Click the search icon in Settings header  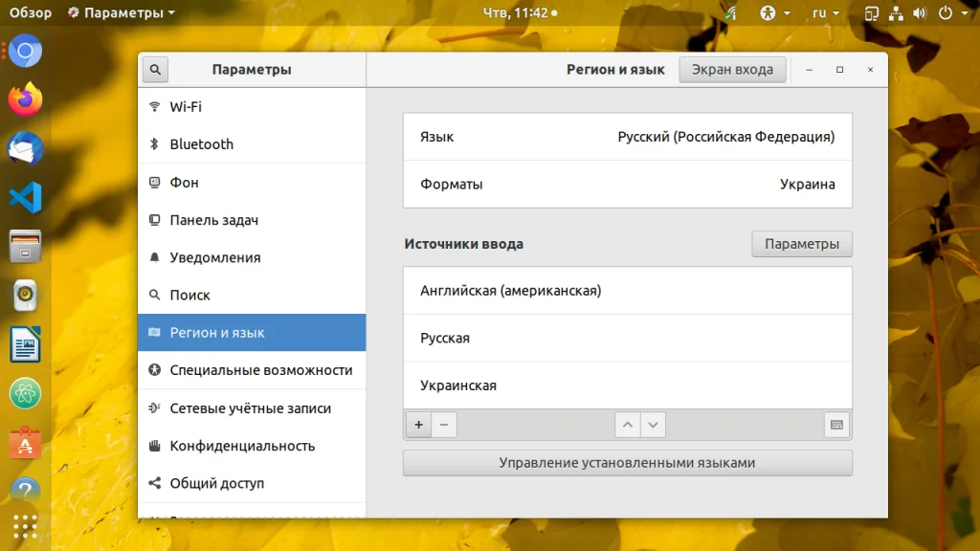coord(155,69)
